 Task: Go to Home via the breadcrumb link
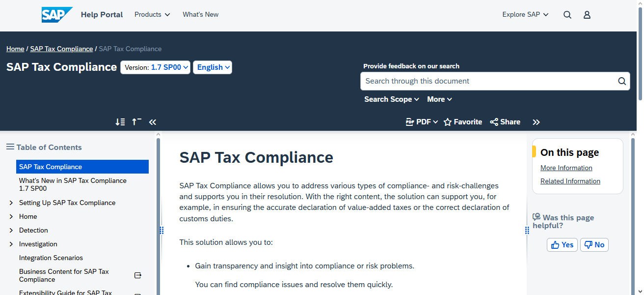15,49
